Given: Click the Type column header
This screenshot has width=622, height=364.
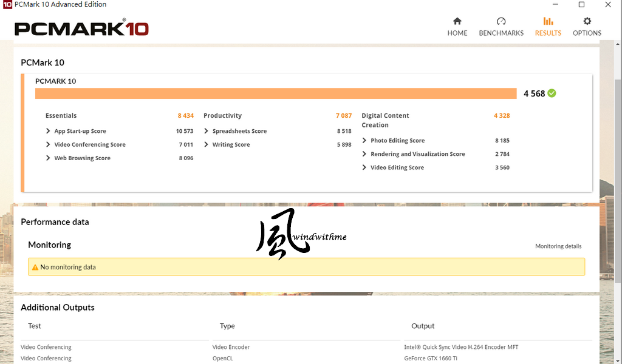Looking at the screenshot, I should click(227, 326).
